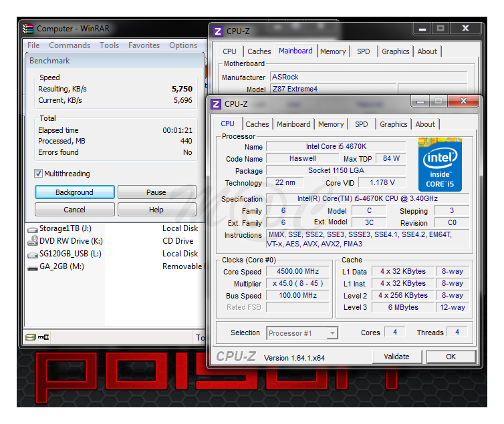Switch to SPD tab in front CPU-Z
Screen dimensions: 504x424
coord(361,124)
